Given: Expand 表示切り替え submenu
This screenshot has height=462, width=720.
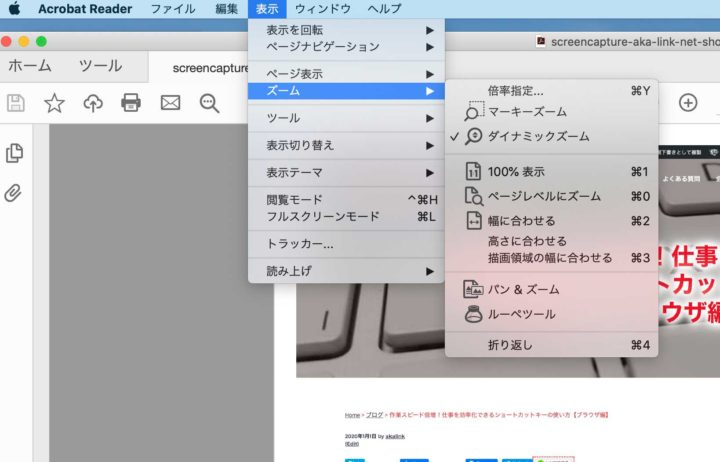Looking at the screenshot, I should [x=346, y=146].
